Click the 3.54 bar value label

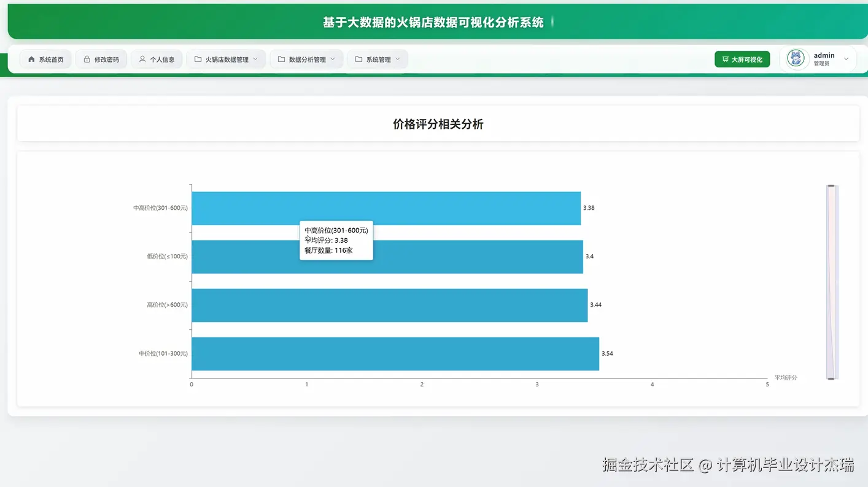tap(607, 353)
